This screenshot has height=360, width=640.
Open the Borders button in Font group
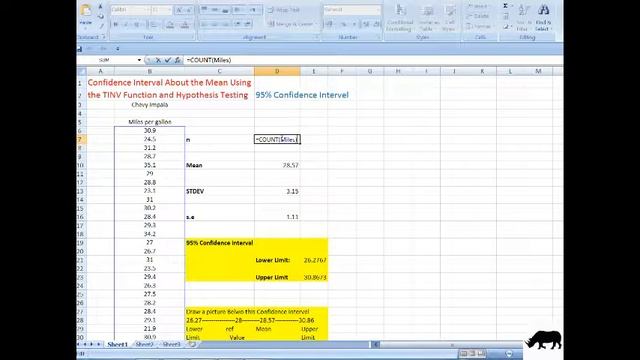(x=154, y=25)
